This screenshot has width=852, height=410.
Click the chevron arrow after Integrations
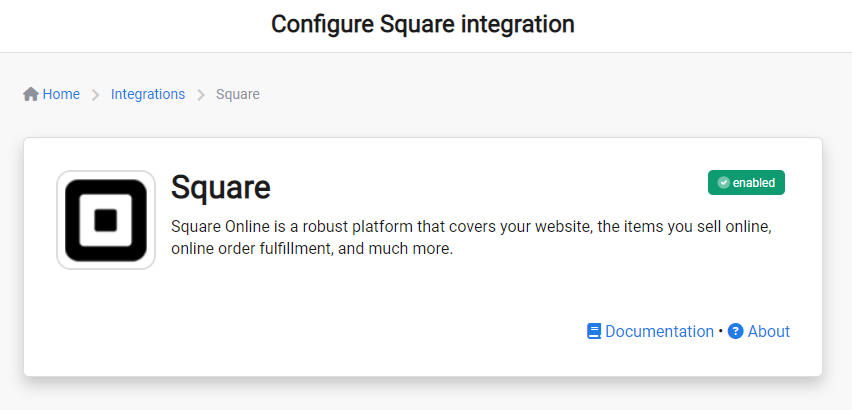pos(201,95)
